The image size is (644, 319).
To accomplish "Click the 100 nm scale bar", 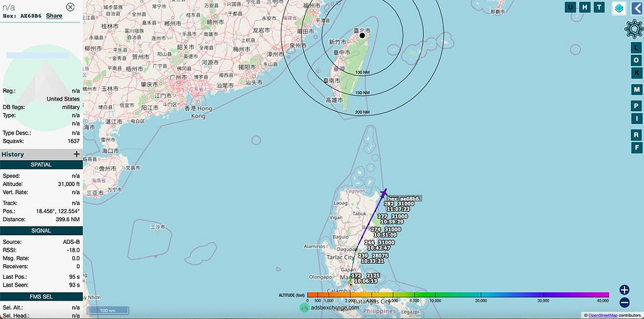I will (x=108, y=310).
